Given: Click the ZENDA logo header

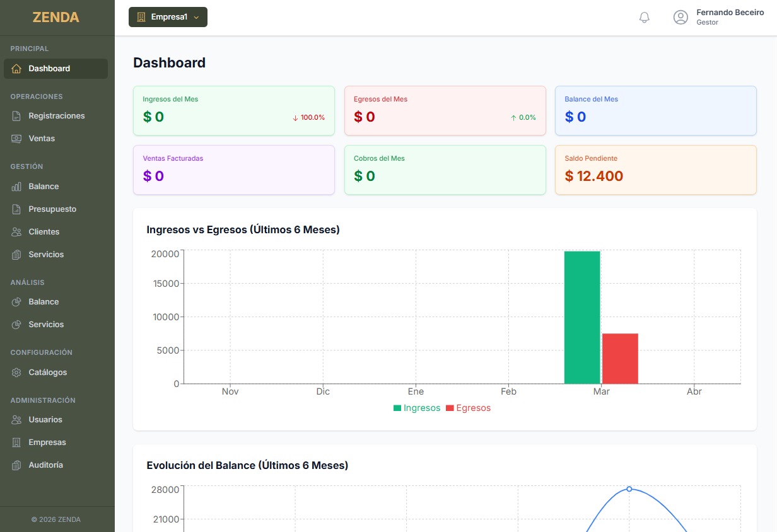Looking at the screenshot, I should click(x=56, y=17).
